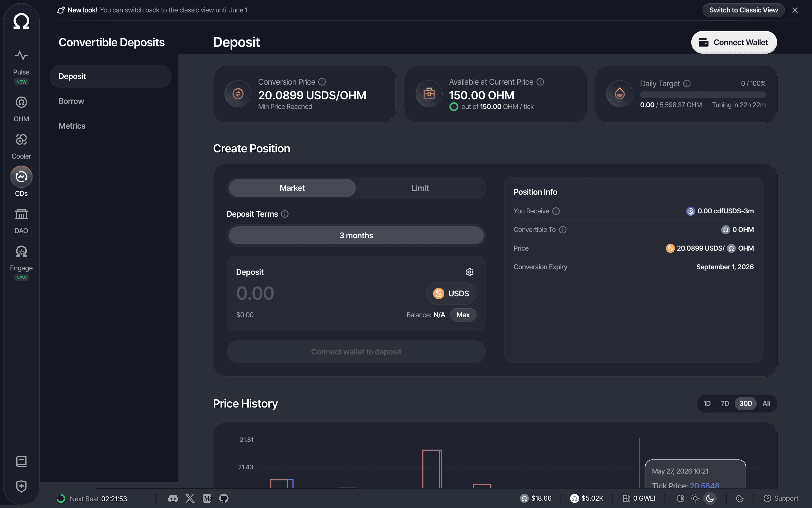Image resolution: width=812 pixels, height=508 pixels.
Task: Click the gas pump GWEI icon
Action: pyautogui.click(x=626, y=498)
